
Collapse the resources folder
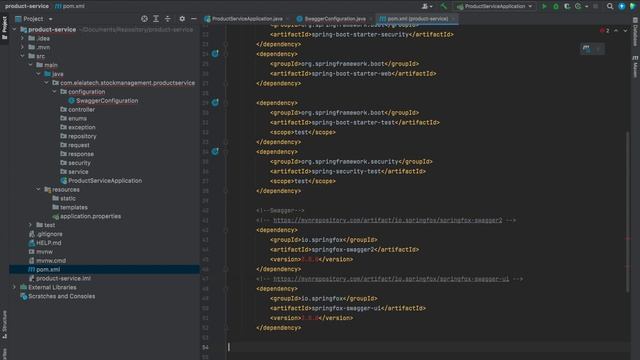click(38, 189)
